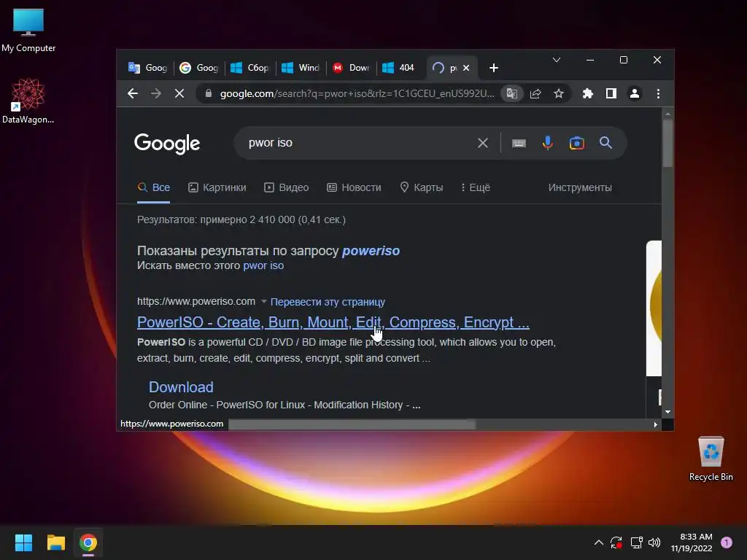Viewport: 747px width, 560px height.
Task: Clear the search box with X
Action: click(x=483, y=143)
